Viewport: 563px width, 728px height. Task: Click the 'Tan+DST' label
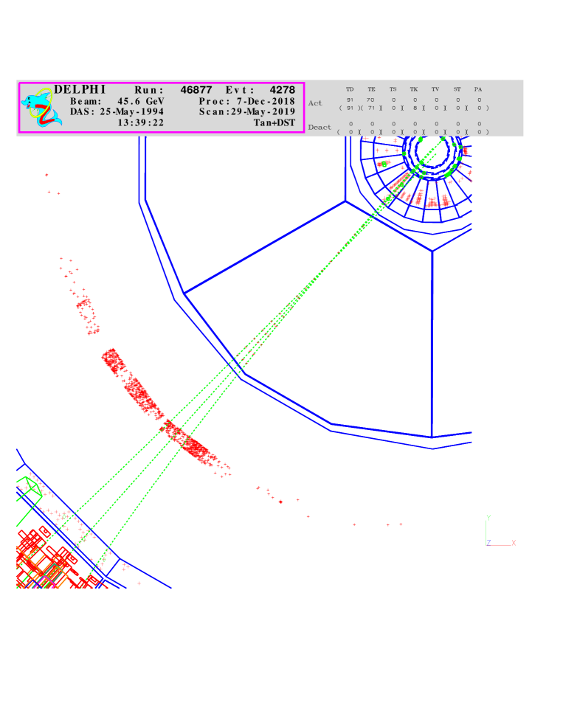274,123
